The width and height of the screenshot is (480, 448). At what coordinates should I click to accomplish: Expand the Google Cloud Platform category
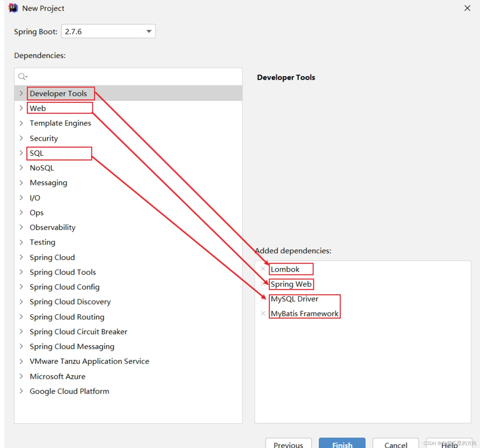[x=21, y=391]
